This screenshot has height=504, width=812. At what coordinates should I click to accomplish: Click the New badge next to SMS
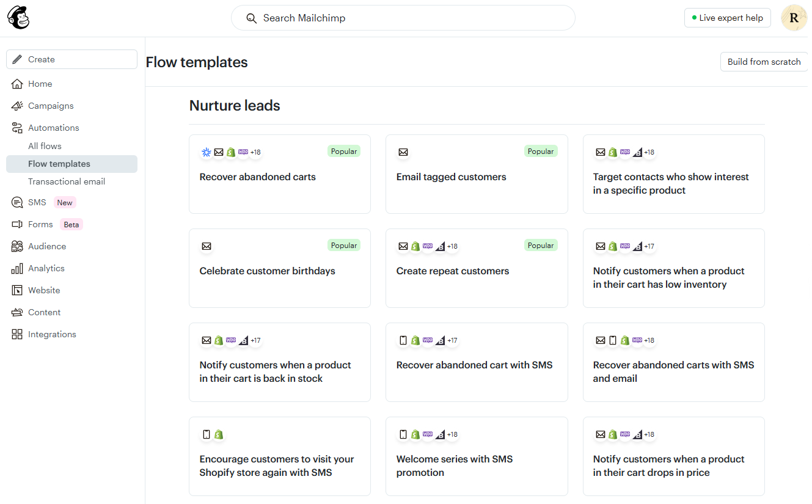tap(65, 202)
